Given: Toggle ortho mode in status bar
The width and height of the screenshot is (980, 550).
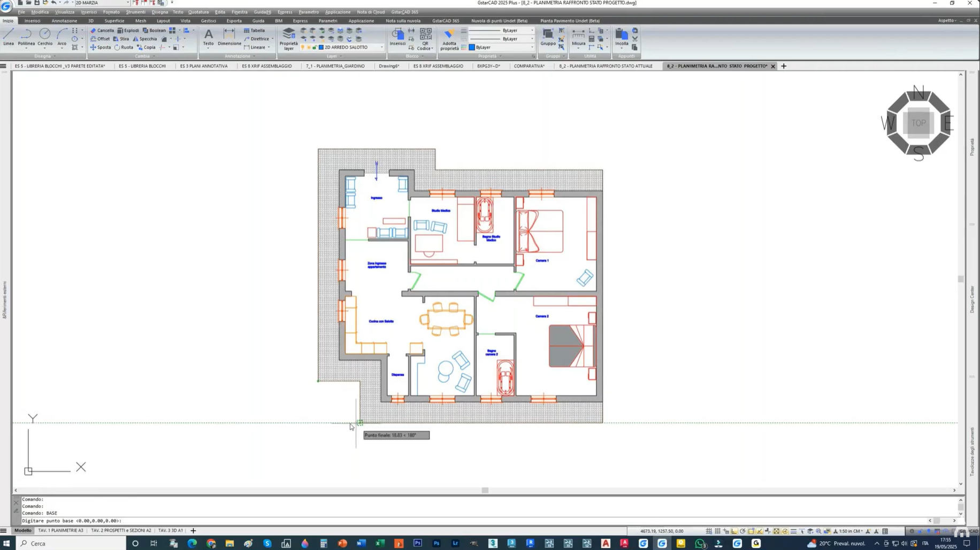Looking at the screenshot, I should click(x=734, y=531).
